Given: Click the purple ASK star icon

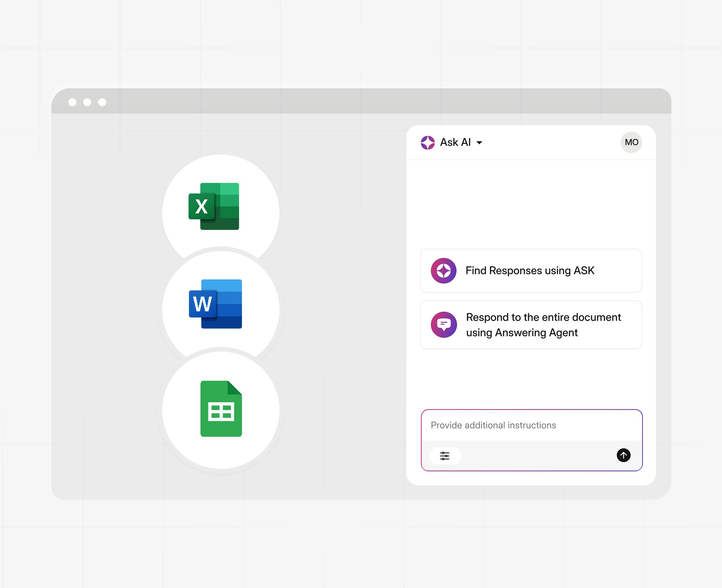Looking at the screenshot, I should tap(443, 271).
